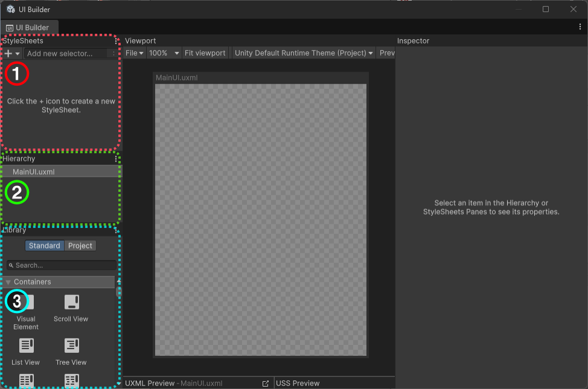Open StyleSheets pane three-dot options menu

click(x=116, y=41)
